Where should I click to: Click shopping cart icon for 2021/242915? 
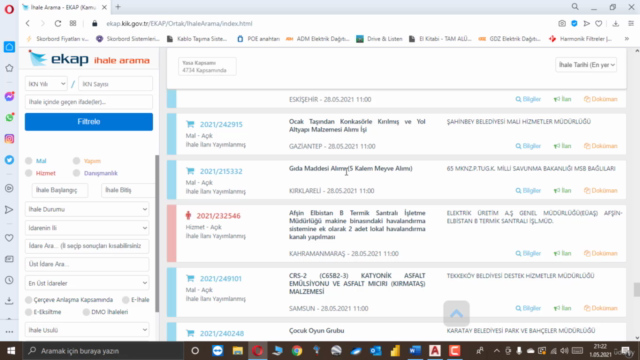click(190, 124)
